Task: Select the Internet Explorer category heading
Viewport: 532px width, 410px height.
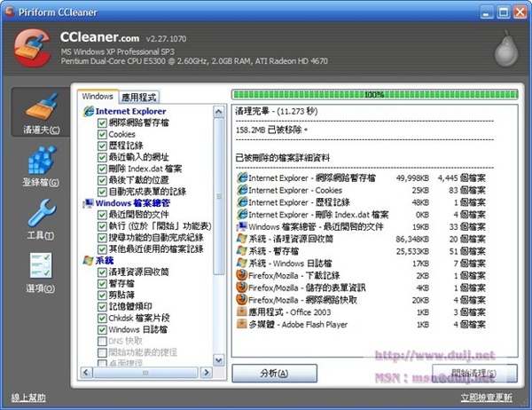Action: (x=130, y=112)
